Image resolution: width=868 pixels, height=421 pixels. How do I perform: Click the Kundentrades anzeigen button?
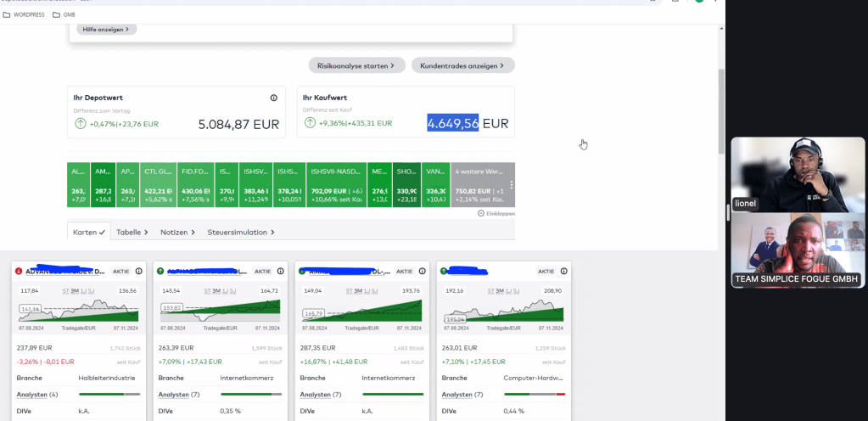462,65
